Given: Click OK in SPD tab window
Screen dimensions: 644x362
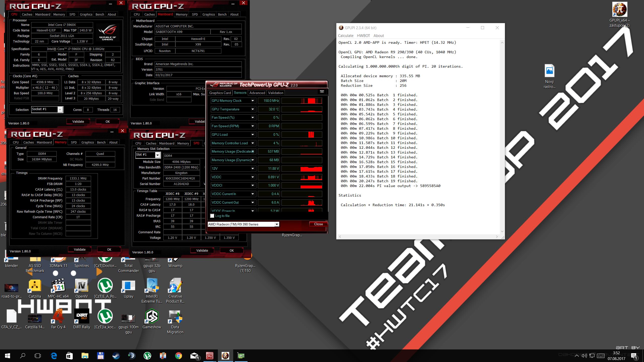Looking at the screenshot, I should point(231,250).
